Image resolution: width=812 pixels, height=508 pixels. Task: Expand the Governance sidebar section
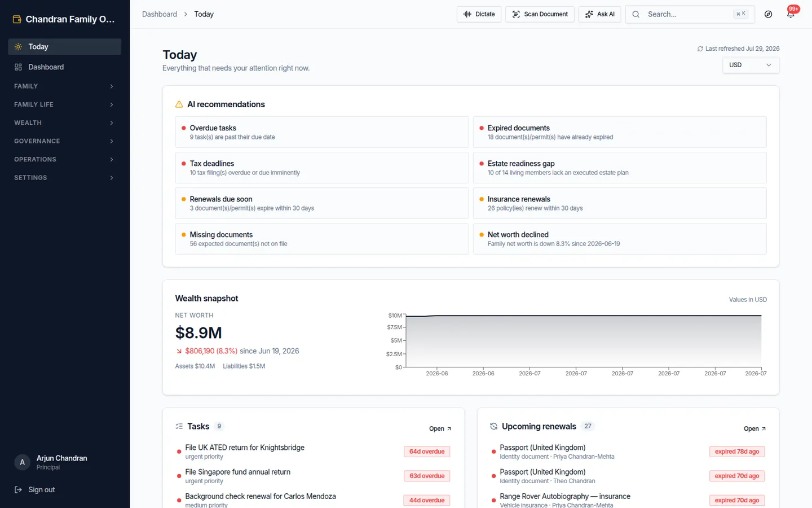point(64,141)
